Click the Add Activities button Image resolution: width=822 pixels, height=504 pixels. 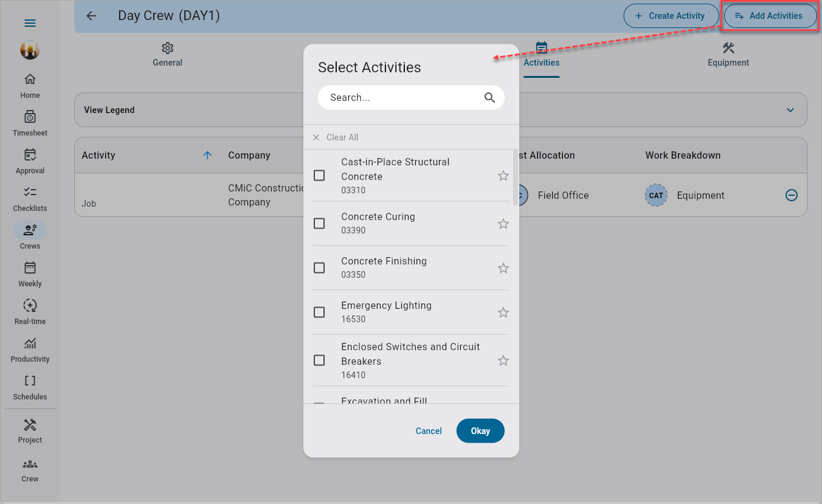click(769, 16)
